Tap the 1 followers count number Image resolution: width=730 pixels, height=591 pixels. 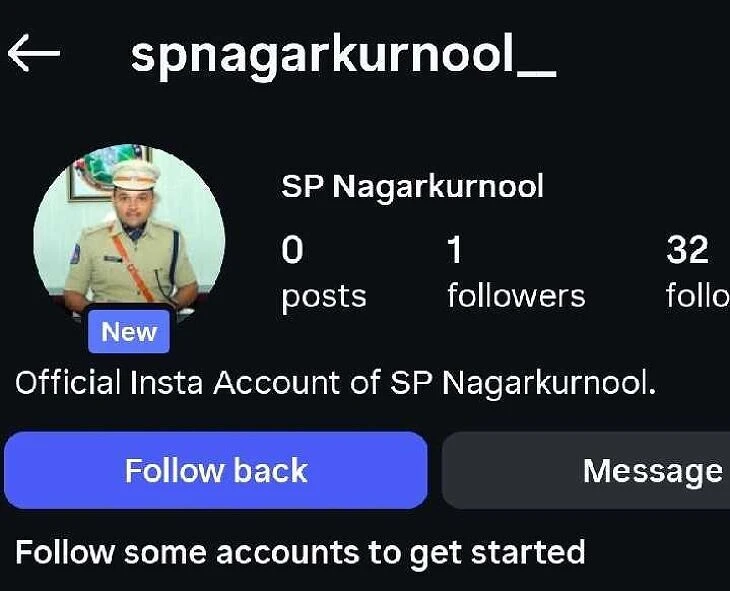point(454,250)
